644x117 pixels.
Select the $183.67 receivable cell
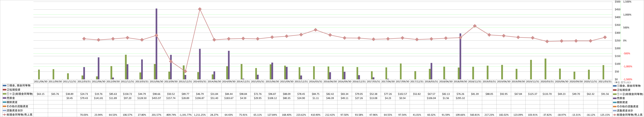(x=229, y=98)
